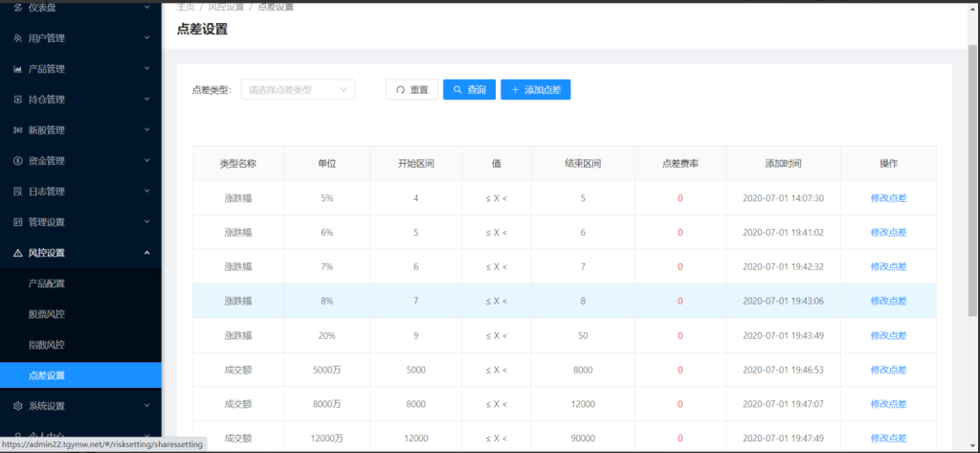Viewport: 980px width, 453px height.
Task: Click the 添加点差 button
Action: 536,89
